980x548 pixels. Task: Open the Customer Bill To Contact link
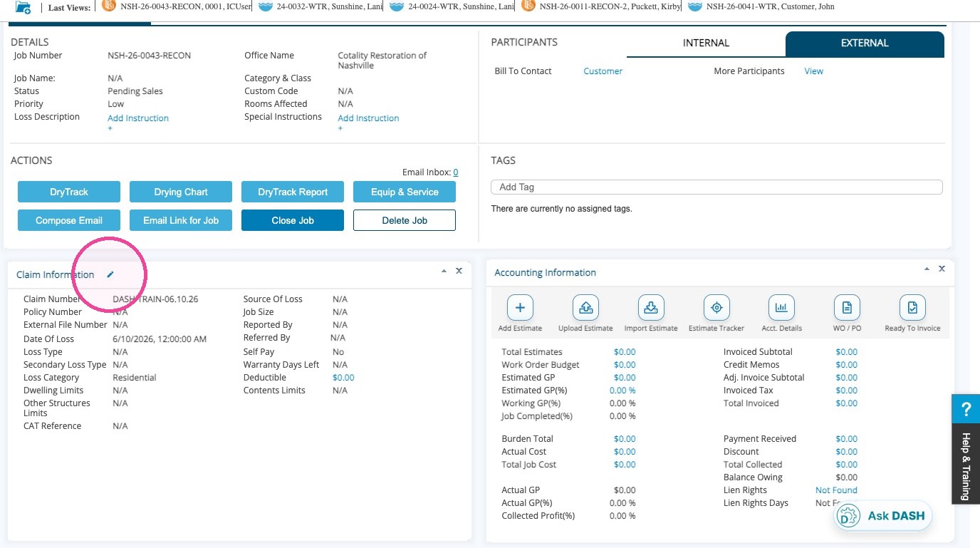(603, 71)
